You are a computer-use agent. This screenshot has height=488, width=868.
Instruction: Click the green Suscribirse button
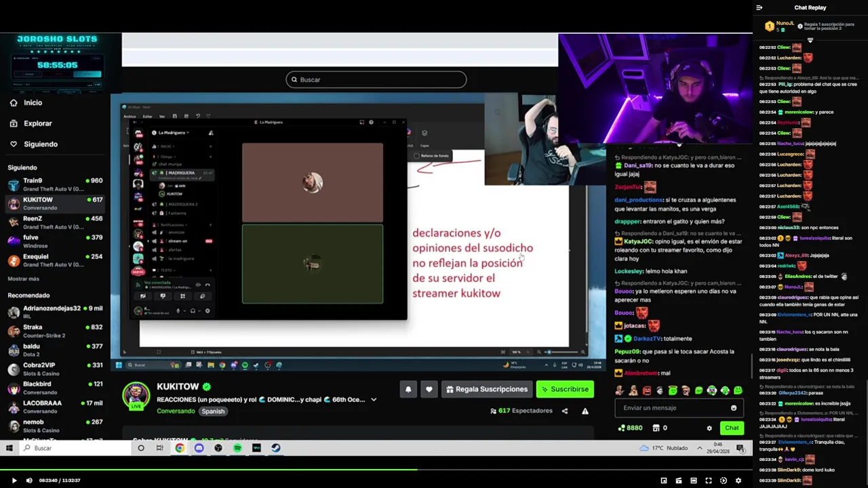(x=565, y=390)
